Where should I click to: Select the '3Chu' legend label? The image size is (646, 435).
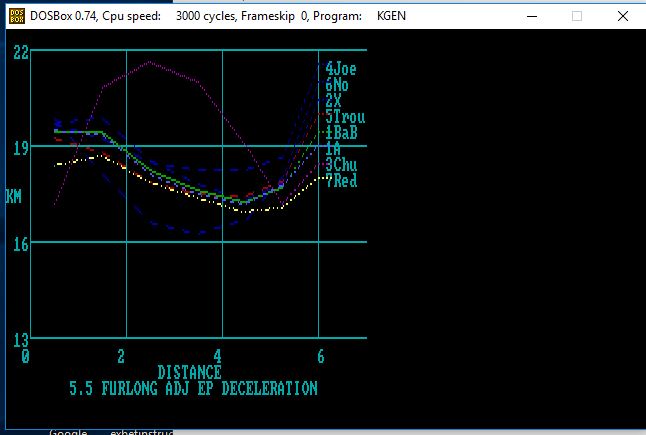tap(341, 165)
